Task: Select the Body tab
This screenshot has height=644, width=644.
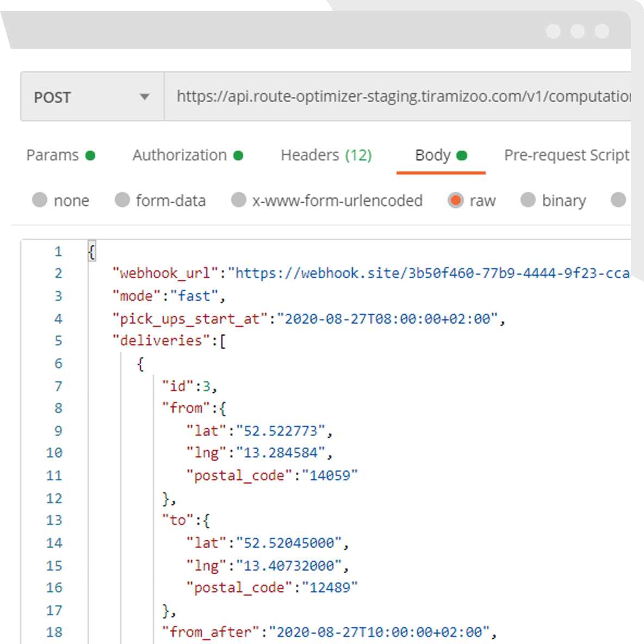Action: 441,156
